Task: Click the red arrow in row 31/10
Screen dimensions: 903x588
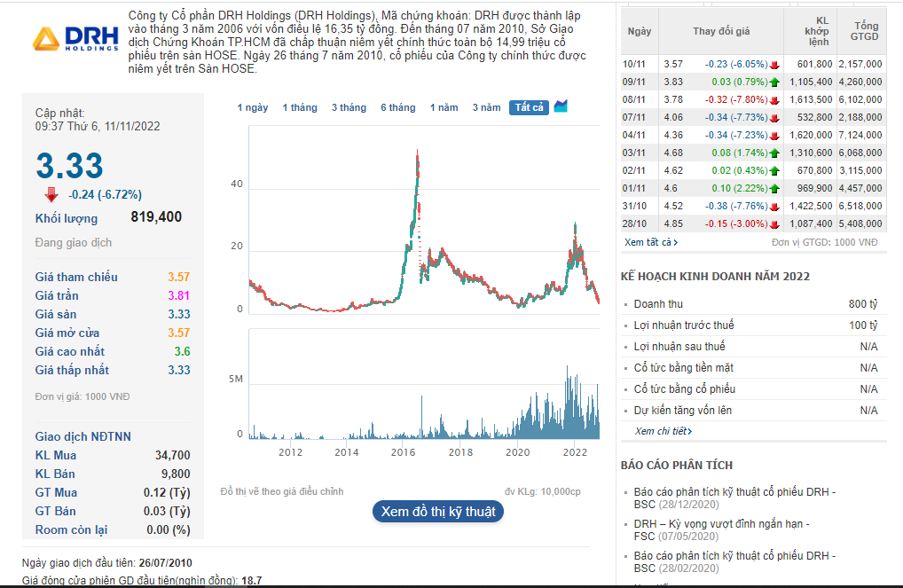Action: pos(774,207)
